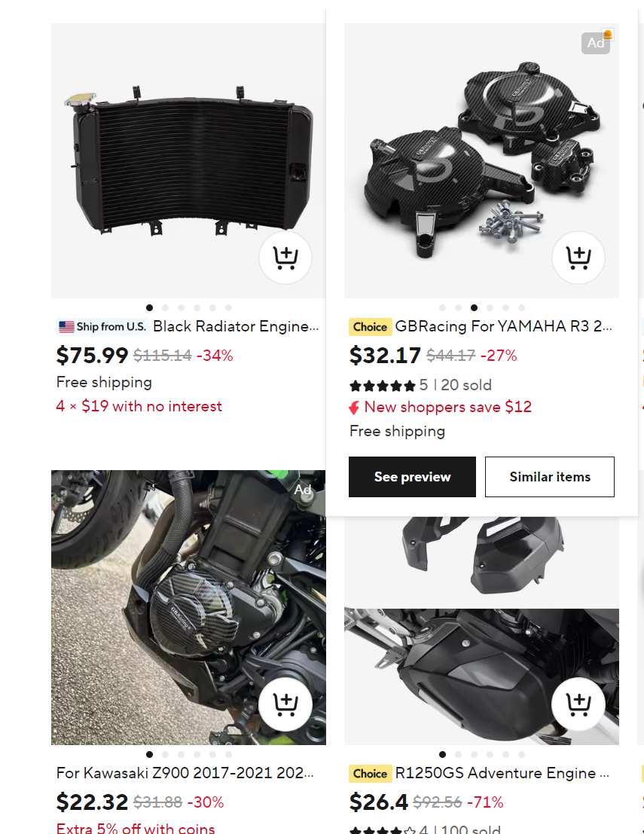644x834 pixels.
Task: Click the Ship from U.S. flag badge
Action: pyautogui.click(x=102, y=326)
